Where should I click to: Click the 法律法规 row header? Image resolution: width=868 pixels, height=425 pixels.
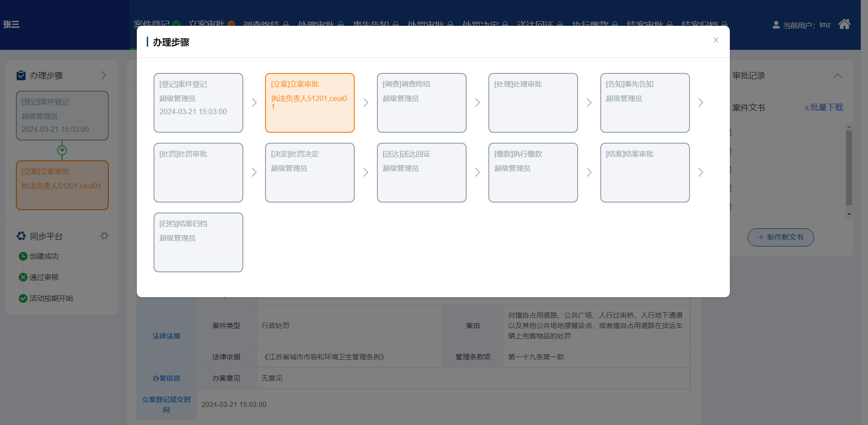tap(166, 336)
